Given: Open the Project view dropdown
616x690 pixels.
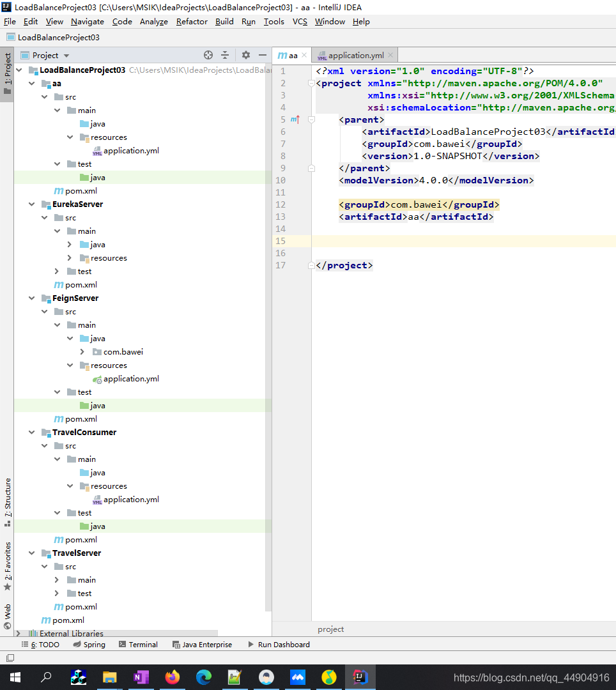Looking at the screenshot, I should (66, 56).
